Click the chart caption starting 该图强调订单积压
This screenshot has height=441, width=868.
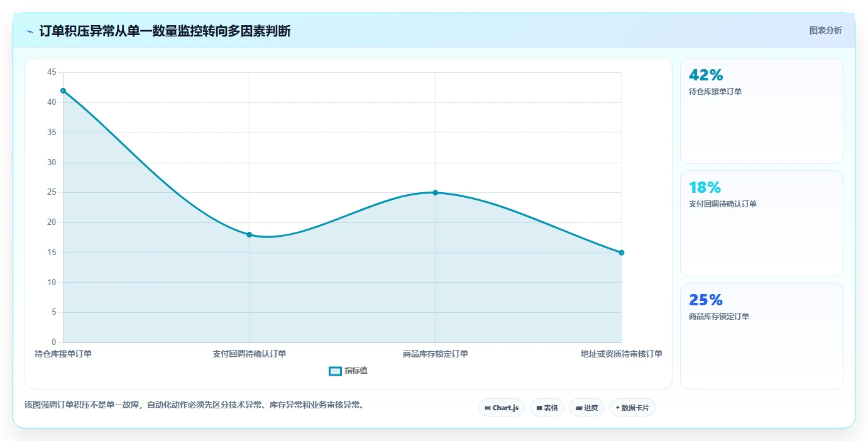(x=194, y=405)
